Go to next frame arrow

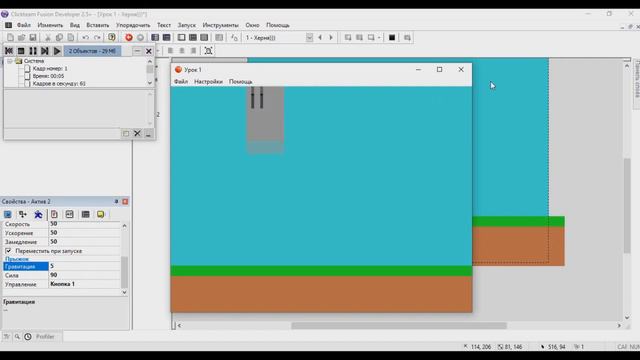(331, 38)
